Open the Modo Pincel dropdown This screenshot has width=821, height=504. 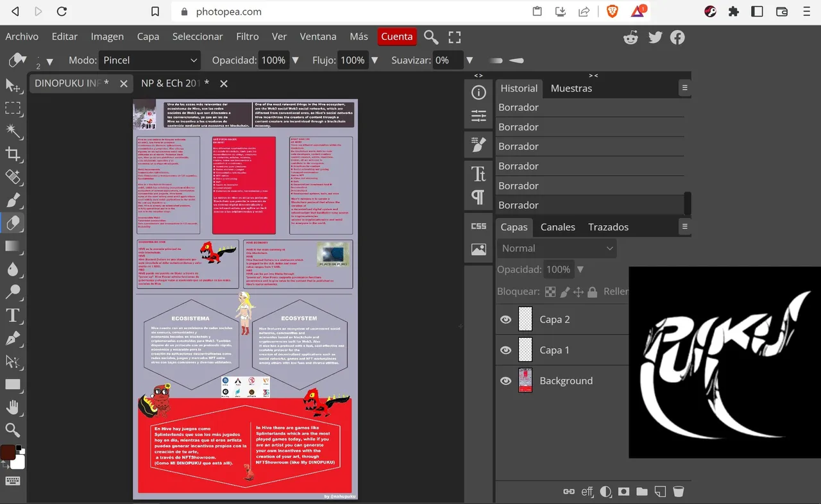[x=150, y=60]
